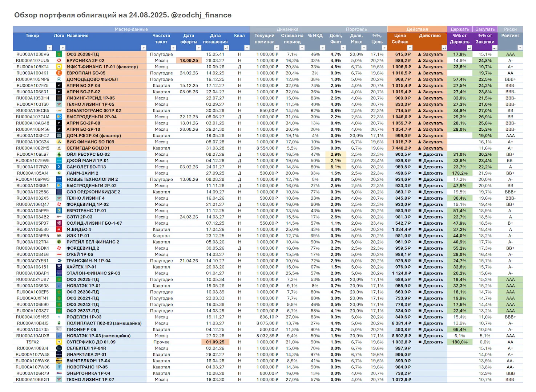The image size is (536, 392).
Task: Click the Держать action for ХАЙТЕК 1Р-01
Action: [x=431, y=267]
